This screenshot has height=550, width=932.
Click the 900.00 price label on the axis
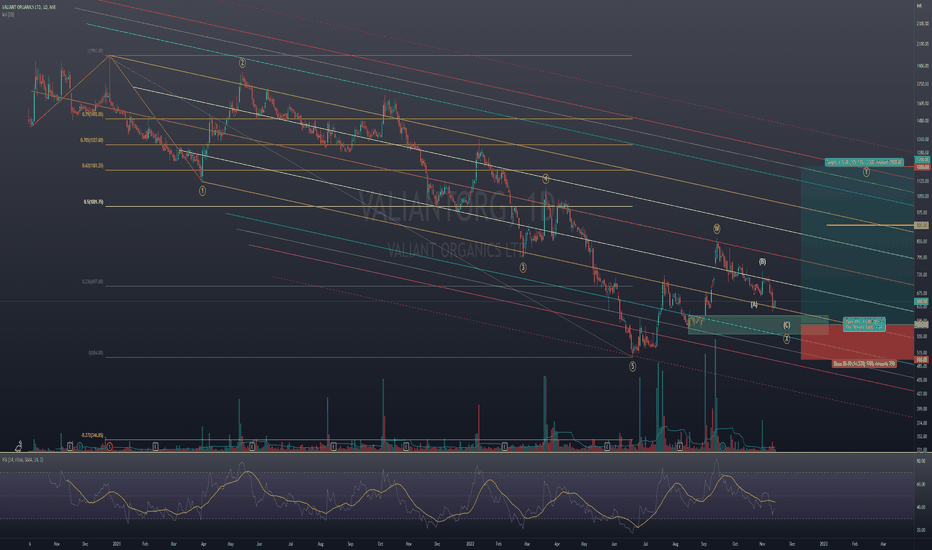click(x=922, y=225)
